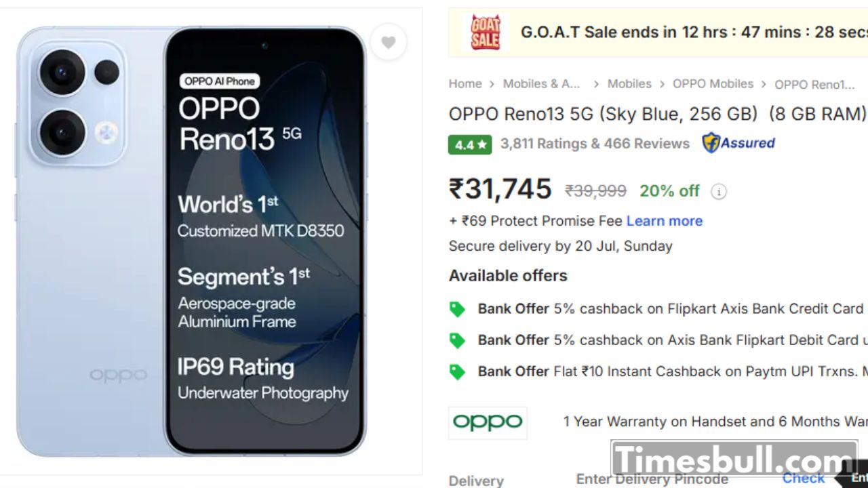Focus the Enter Delivery Pincode field

tap(652, 479)
